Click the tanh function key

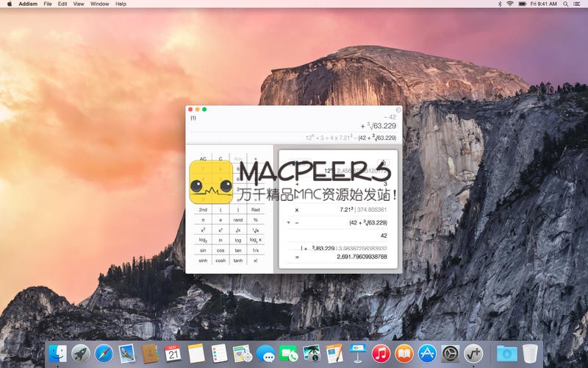pos(238,261)
